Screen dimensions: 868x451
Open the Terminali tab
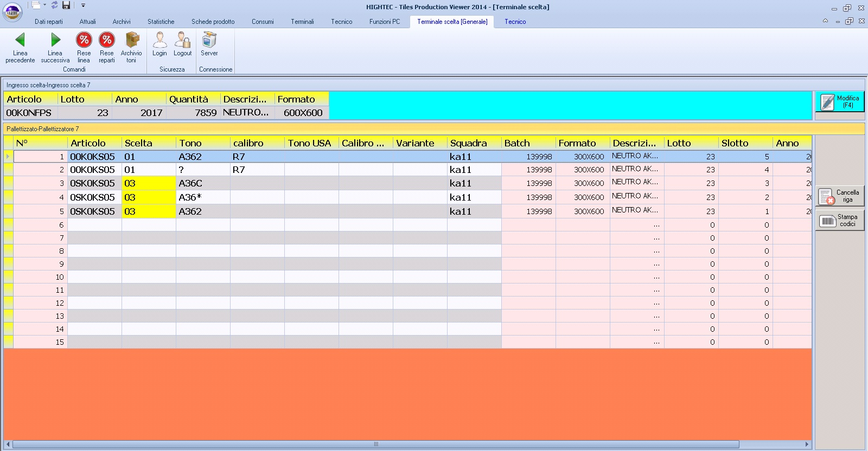[302, 22]
